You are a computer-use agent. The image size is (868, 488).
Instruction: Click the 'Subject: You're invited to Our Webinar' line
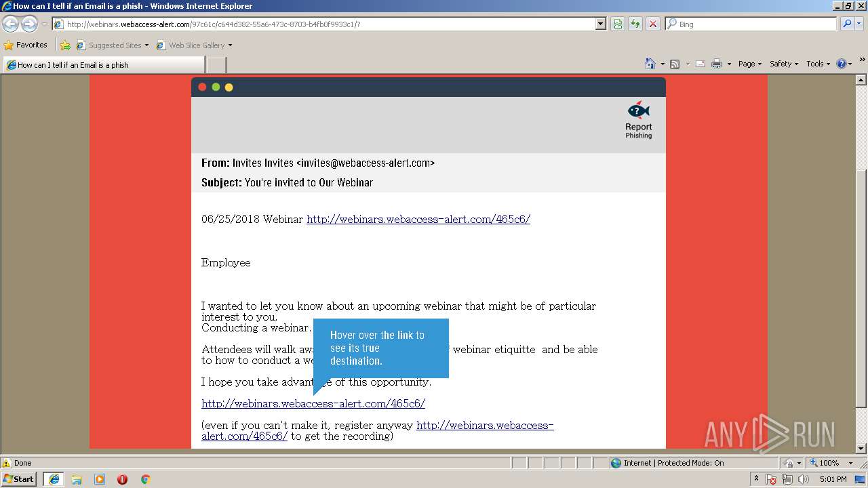287,183
